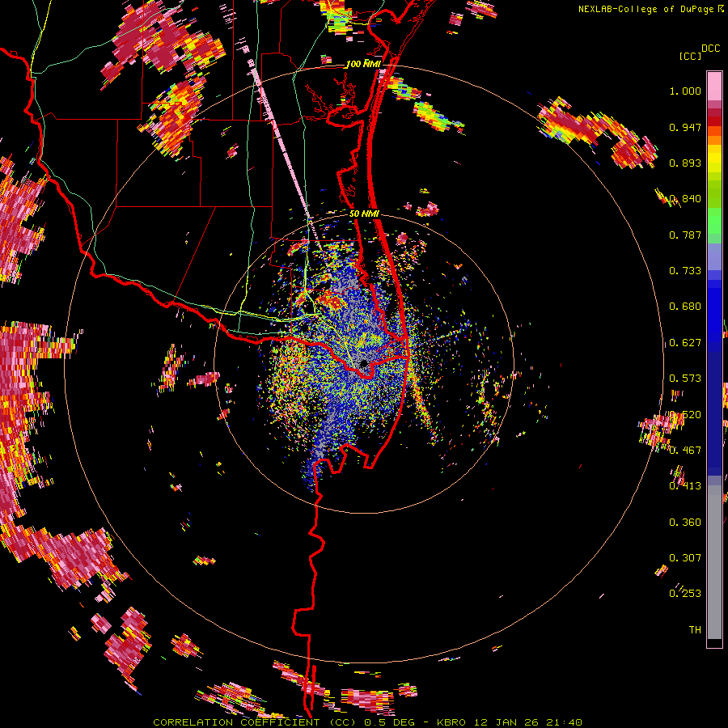The image size is (728, 728).
Task: Select the 0.413 scale value
Action: coord(685,486)
